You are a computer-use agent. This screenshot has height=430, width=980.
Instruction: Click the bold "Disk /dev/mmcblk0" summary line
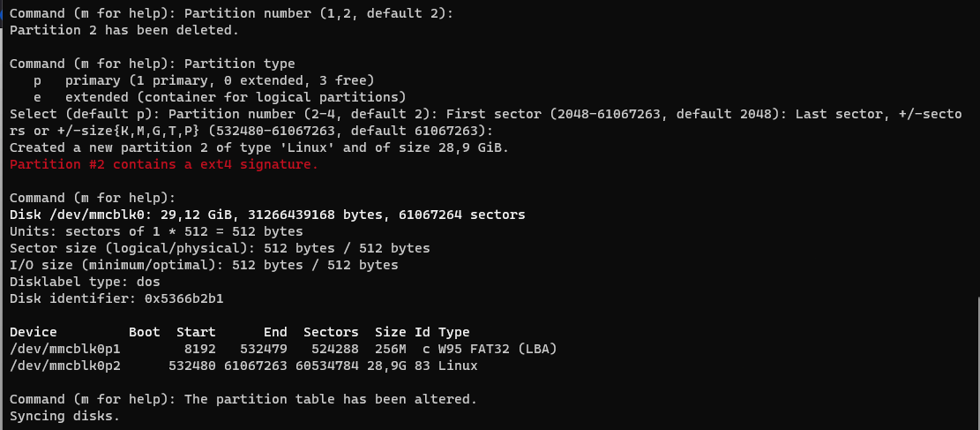pos(267,215)
